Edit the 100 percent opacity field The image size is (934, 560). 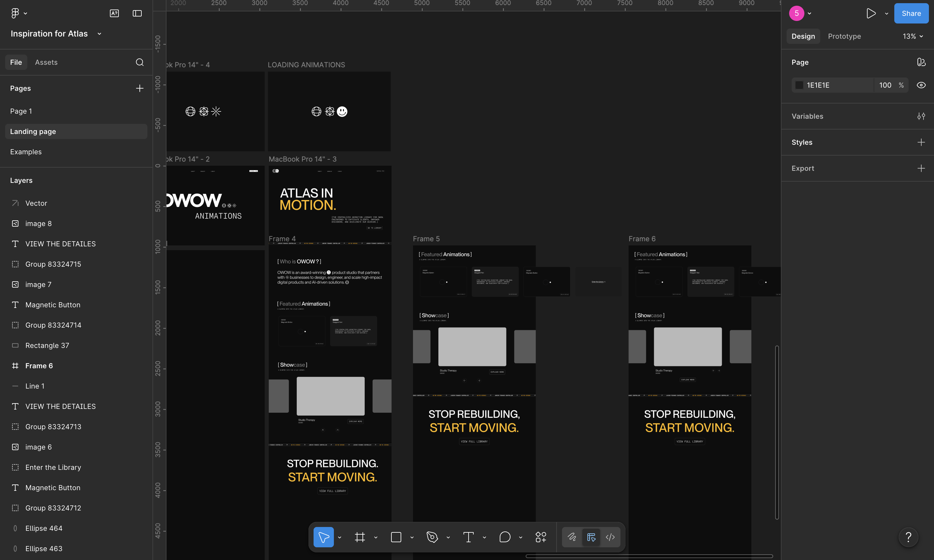pos(885,85)
